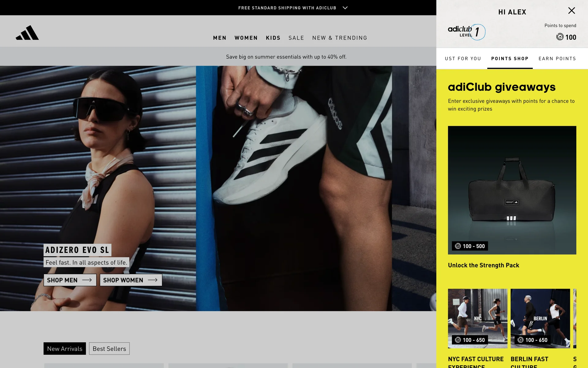This screenshot has width=588, height=368.
Task: Click the points coin icon beside 100
Action: tap(560, 37)
